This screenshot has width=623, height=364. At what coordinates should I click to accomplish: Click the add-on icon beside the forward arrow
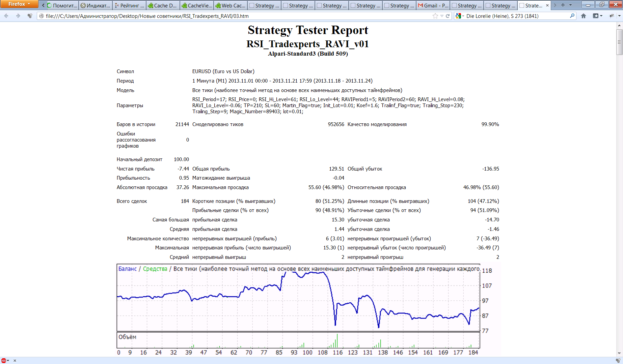pos(30,16)
